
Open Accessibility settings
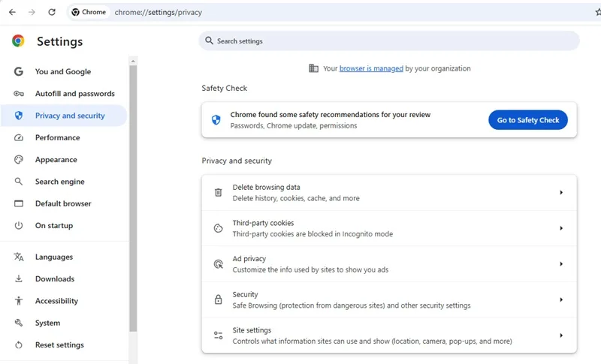[64, 301]
